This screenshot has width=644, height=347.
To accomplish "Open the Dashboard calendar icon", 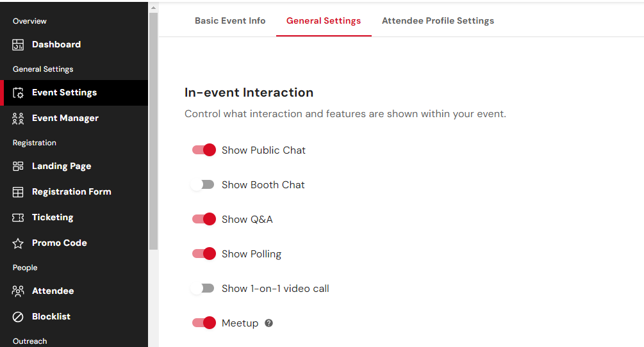I will coord(18,45).
